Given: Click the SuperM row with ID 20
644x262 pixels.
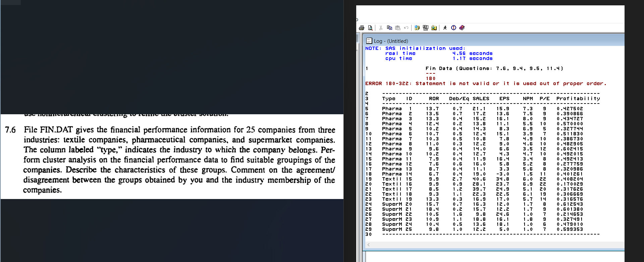Looking at the screenshot, I should pos(482,204).
